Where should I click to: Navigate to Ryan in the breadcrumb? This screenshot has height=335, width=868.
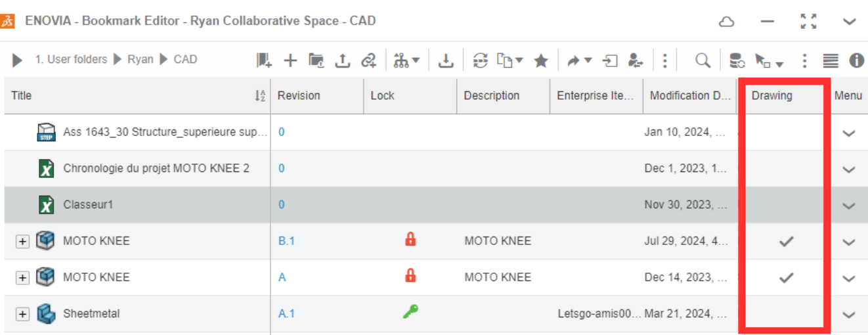click(x=140, y=60)
